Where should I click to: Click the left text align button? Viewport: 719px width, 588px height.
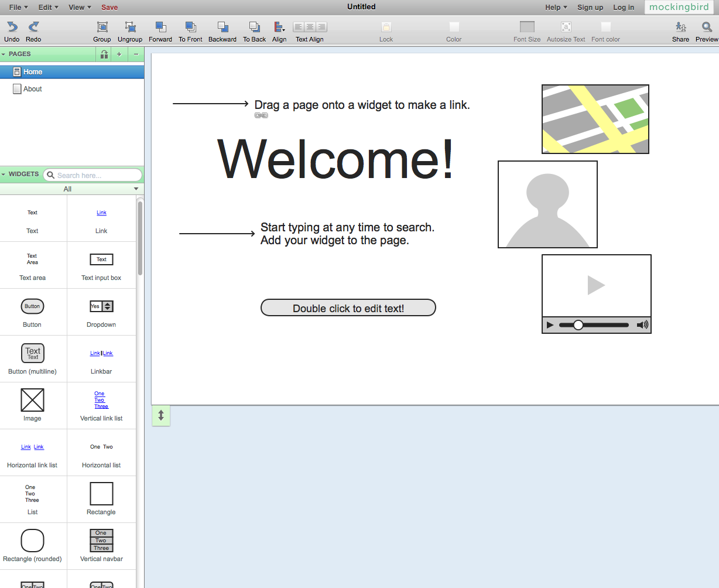299,27
